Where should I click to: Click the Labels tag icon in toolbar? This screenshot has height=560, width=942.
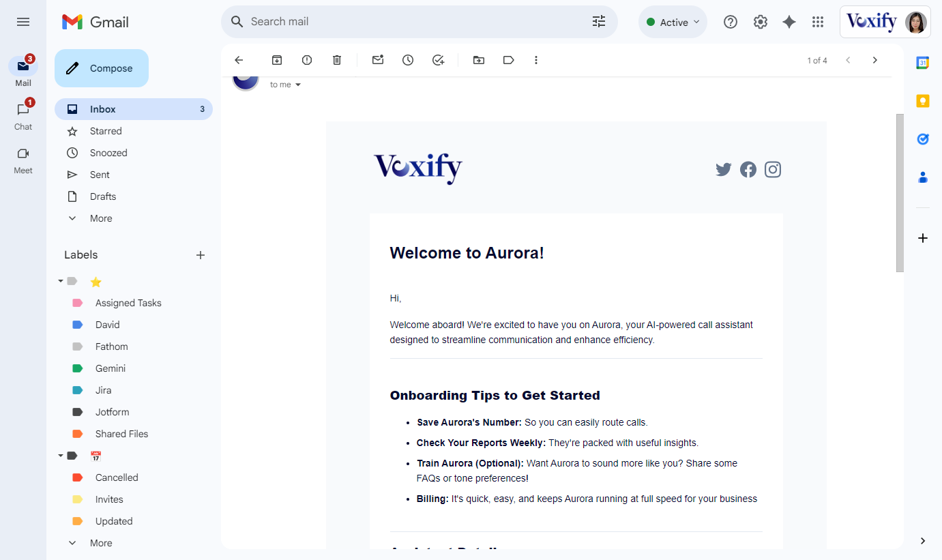click(x=508, y=60)
